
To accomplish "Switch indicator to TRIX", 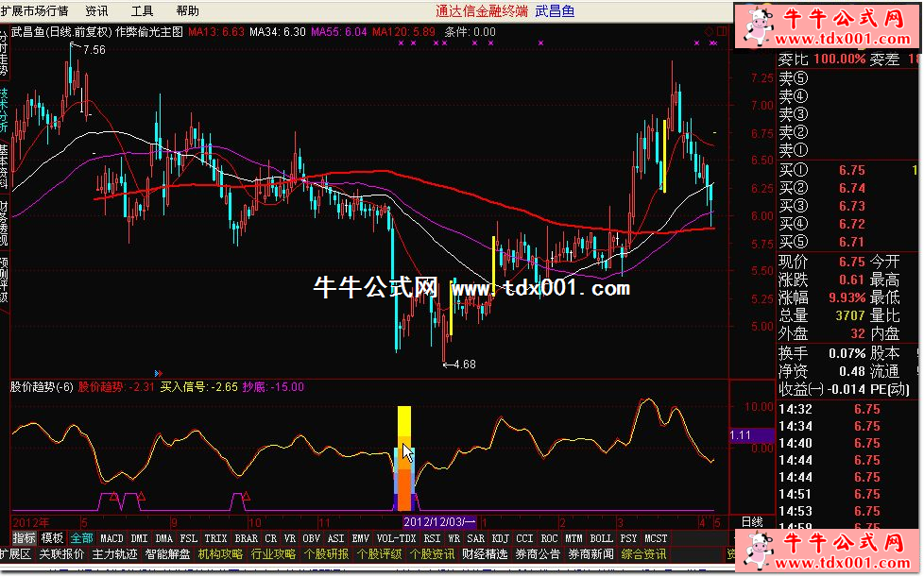I will [x=215, y=538].
